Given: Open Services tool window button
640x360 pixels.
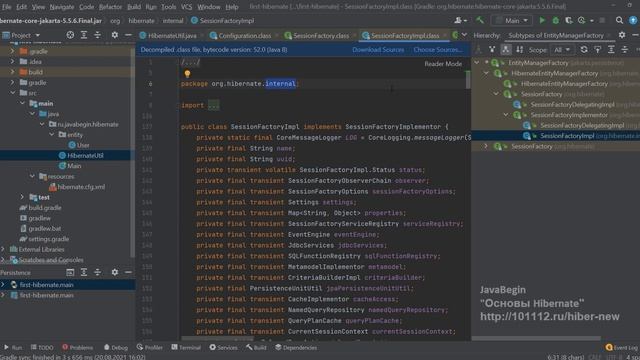Looking at the screenshot, I should coord(223,347).
